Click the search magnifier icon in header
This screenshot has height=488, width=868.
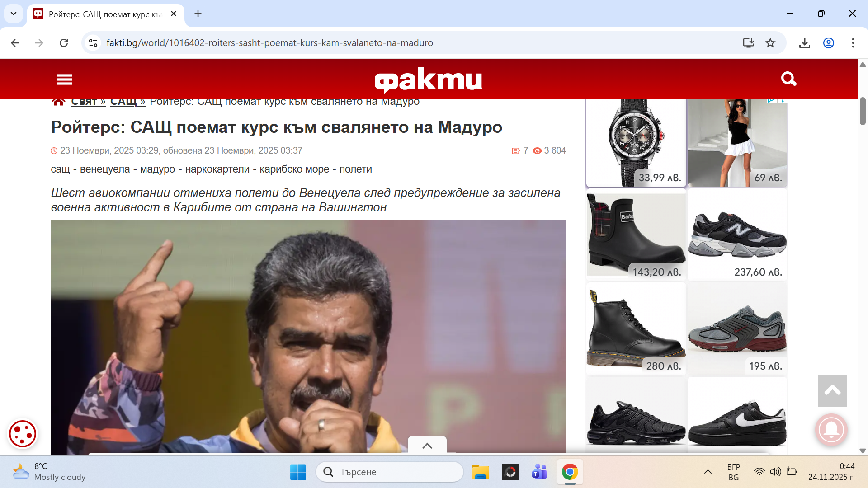click(x=788, y=79)
